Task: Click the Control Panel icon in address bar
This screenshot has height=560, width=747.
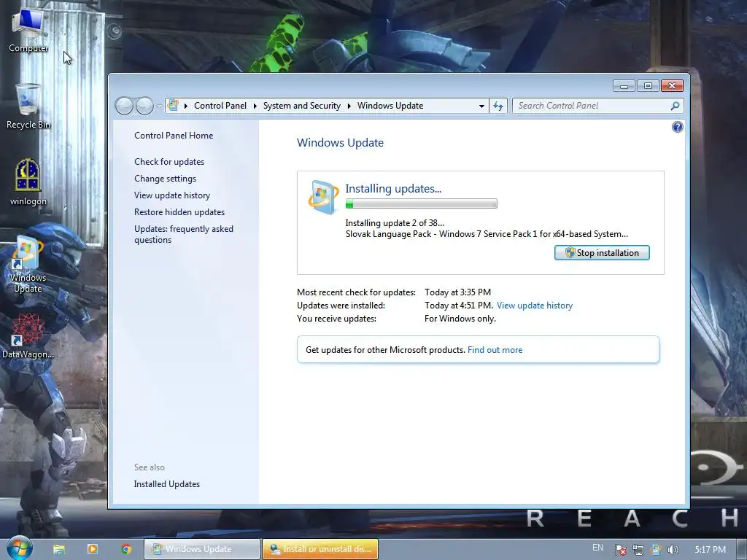Action: click(x=174, y=105)
